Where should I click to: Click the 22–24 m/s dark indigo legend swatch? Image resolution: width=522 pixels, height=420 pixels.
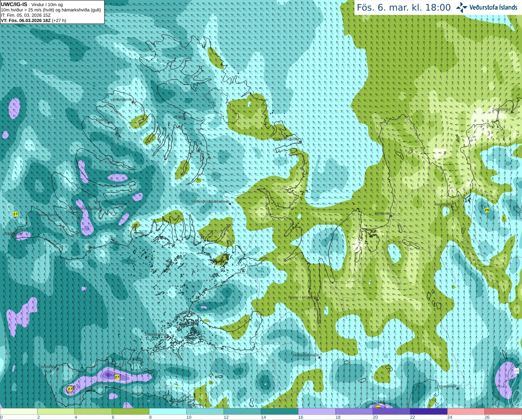(x=429, y=411)
